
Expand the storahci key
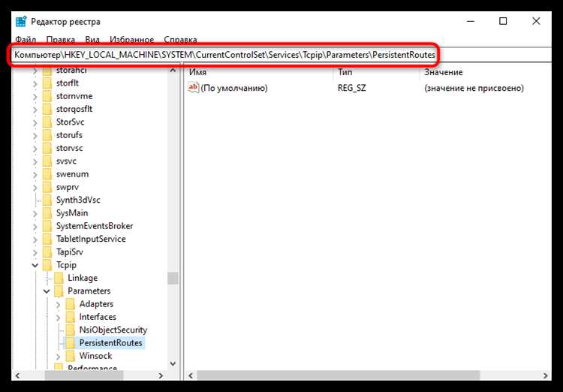click(35, 71)
